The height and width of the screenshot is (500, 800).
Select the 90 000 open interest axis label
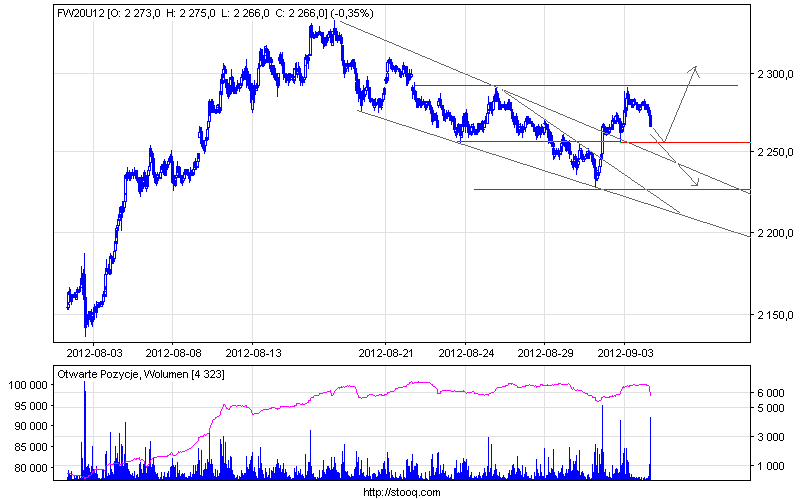pos(30,426)
